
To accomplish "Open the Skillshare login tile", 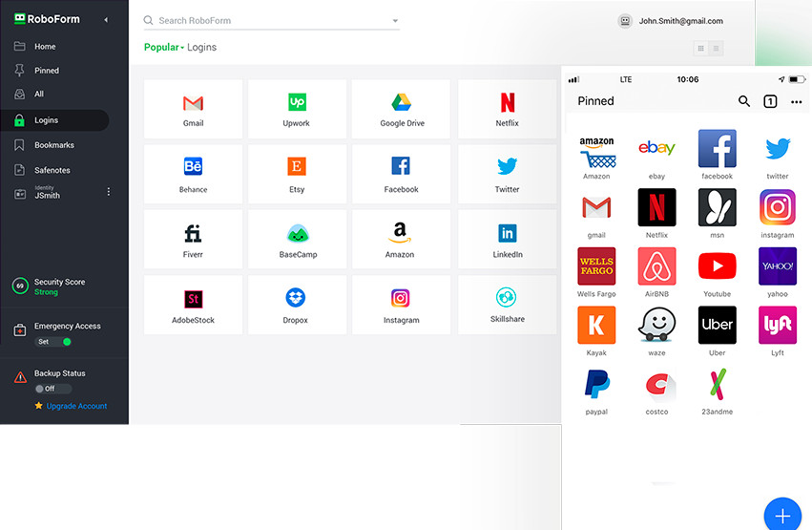I will (506, 305).
